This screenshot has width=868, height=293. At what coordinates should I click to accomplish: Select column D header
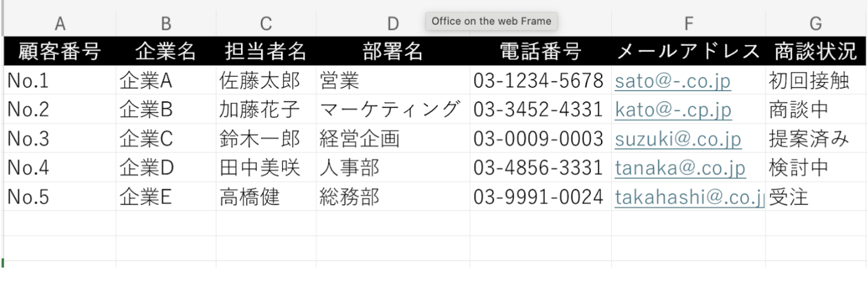[393, 24]
